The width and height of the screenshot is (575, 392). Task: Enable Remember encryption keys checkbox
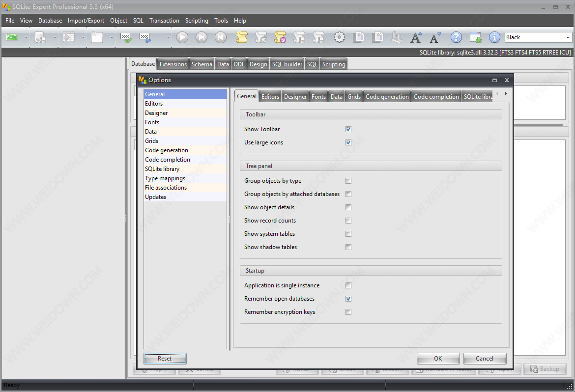point(348,312)
